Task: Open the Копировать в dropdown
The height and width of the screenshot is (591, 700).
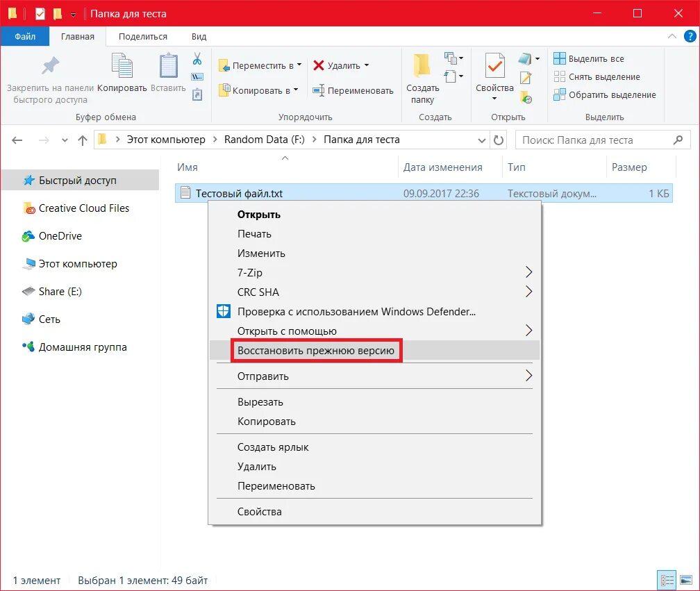Action: point(258,90)
